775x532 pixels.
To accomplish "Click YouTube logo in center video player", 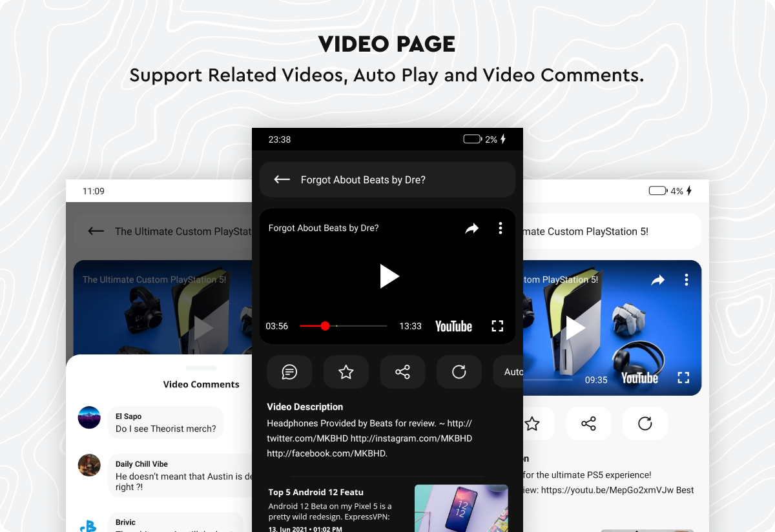I will [453, 326].
